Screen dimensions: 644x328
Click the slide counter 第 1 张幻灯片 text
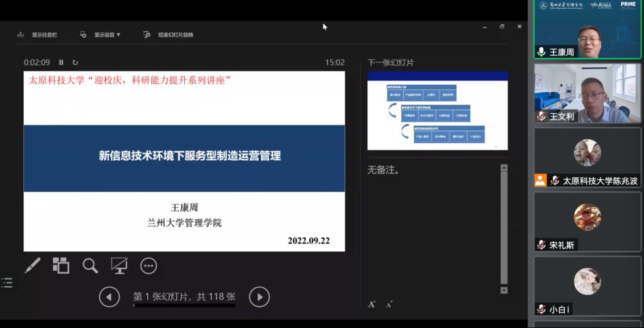184,297
